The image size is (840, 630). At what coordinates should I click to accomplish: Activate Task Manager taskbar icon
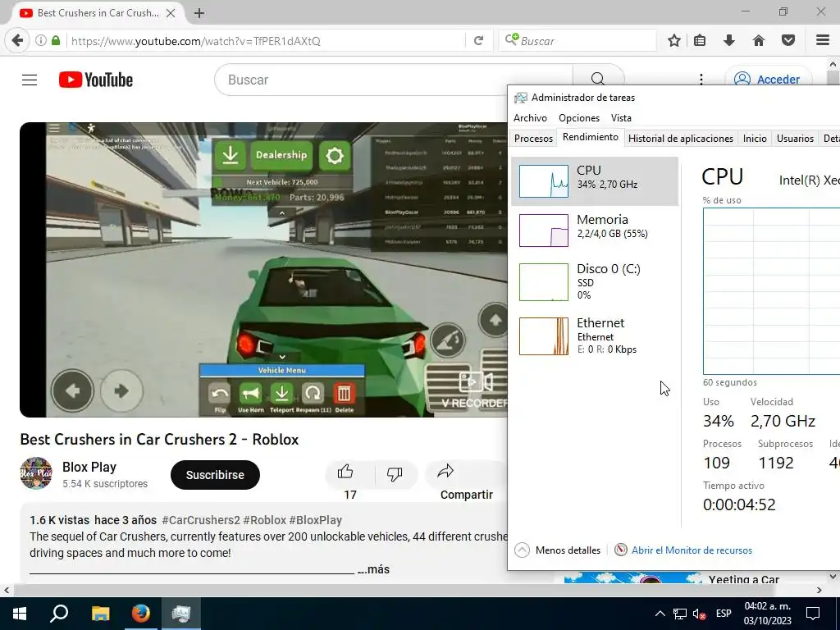click(x=181, y=614)
